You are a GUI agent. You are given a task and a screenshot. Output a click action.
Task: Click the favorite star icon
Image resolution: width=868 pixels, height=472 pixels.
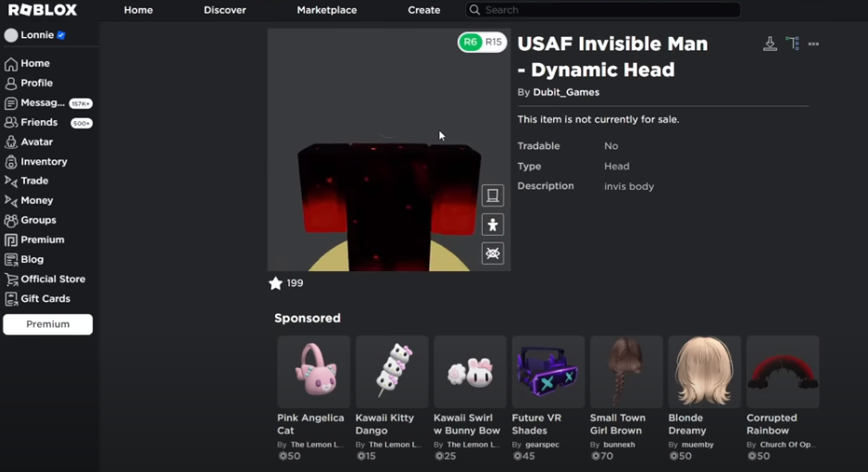(275, 283)
